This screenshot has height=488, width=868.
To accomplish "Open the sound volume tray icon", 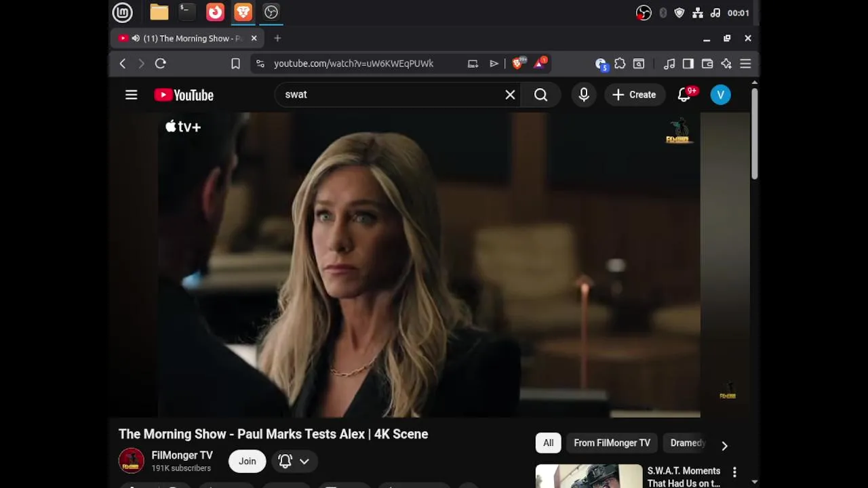I will click(x=715, y=13).
